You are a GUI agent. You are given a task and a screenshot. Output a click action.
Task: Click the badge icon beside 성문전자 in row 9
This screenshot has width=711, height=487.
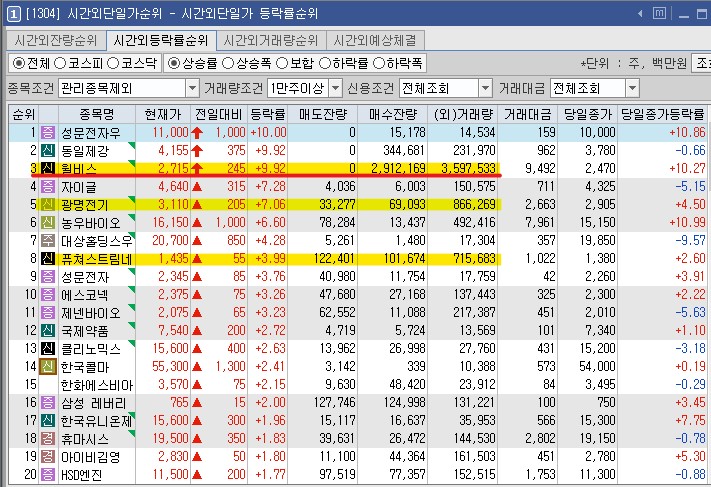point(48,277)
